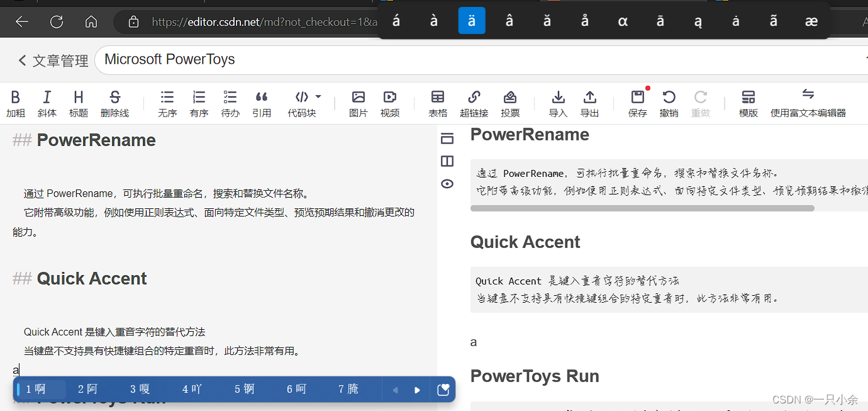Click PowerToys Run heading in preview
Image resolution: width=868 pixels, height=411 pixels.
(x=535, y=376)
